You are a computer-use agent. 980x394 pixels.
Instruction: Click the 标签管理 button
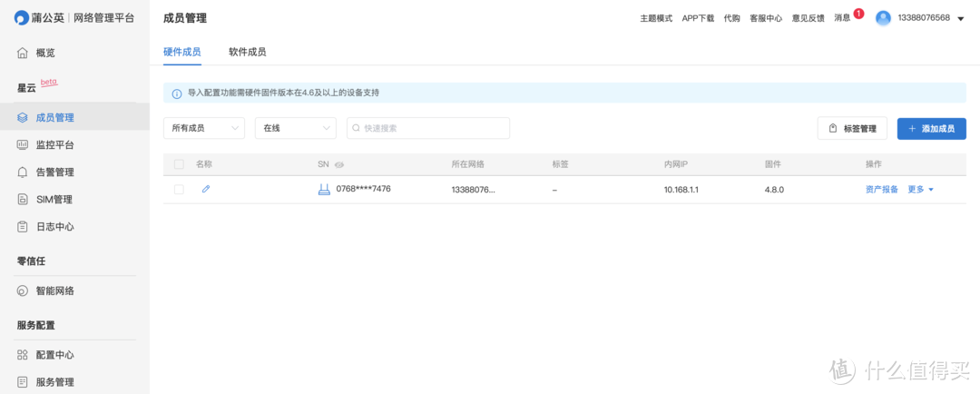(x=852, y=128)
